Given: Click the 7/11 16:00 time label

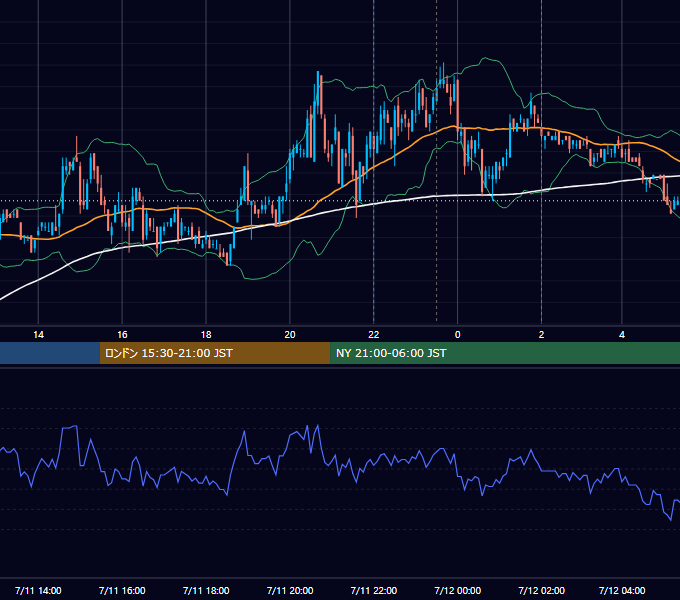Looking at the screenshot, I should [x=122, y=590].
